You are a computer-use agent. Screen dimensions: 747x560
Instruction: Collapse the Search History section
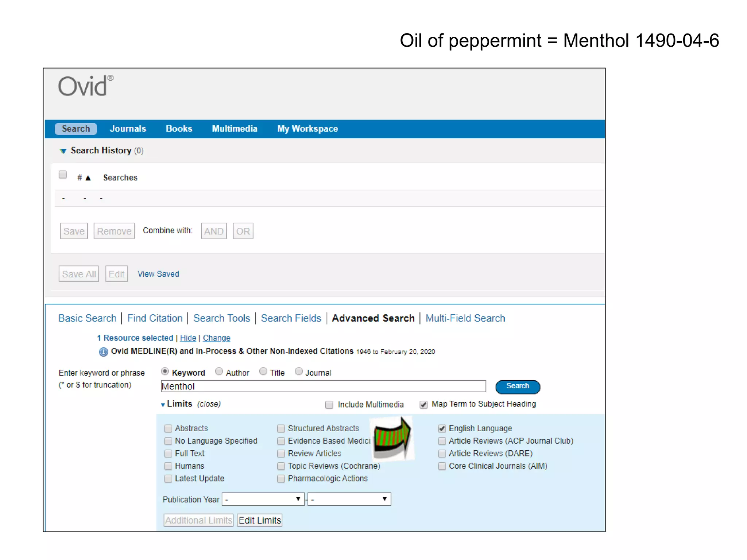(63, 151)
